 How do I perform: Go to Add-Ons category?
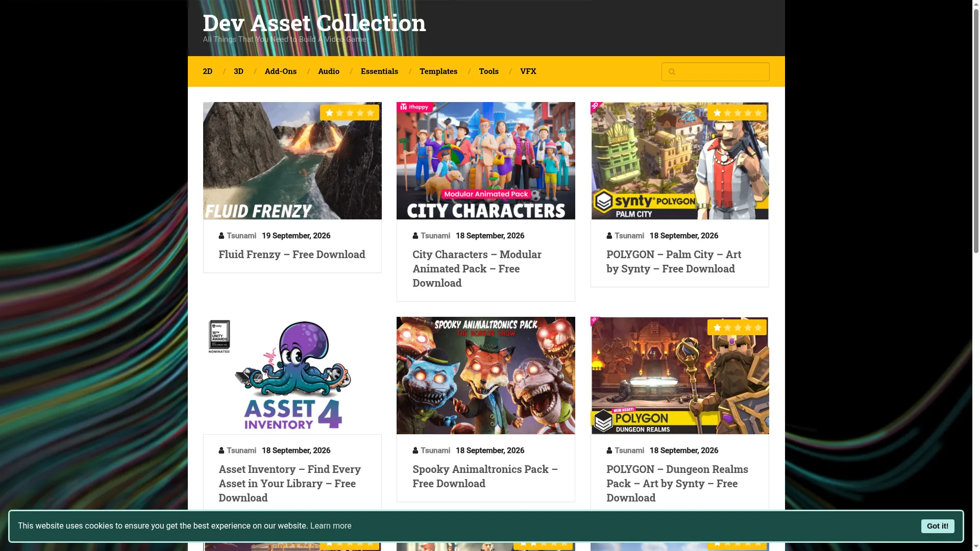281,71
